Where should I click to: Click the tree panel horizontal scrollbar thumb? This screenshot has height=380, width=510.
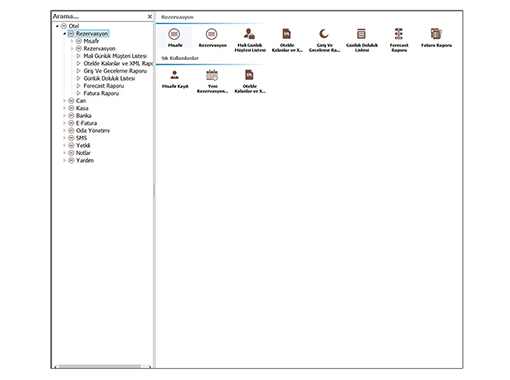tap(99, 367)
